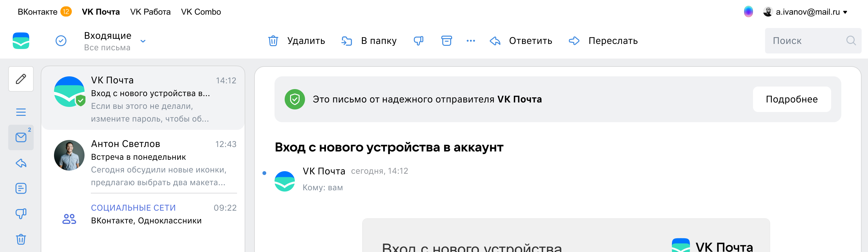This screenshot has height=252, width=868.
Task: Open drafts document icon in sidebar
Action: tap(21, 188)
